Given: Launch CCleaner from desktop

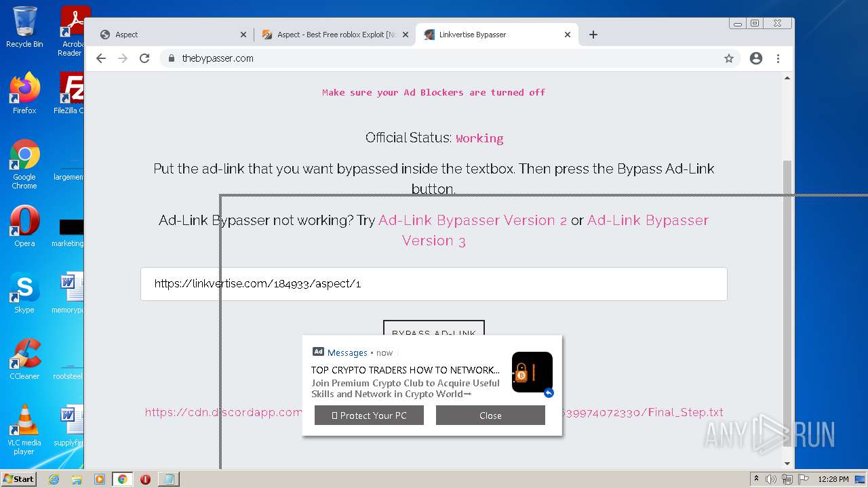Looking at the screenshot, I should point(24,359).
